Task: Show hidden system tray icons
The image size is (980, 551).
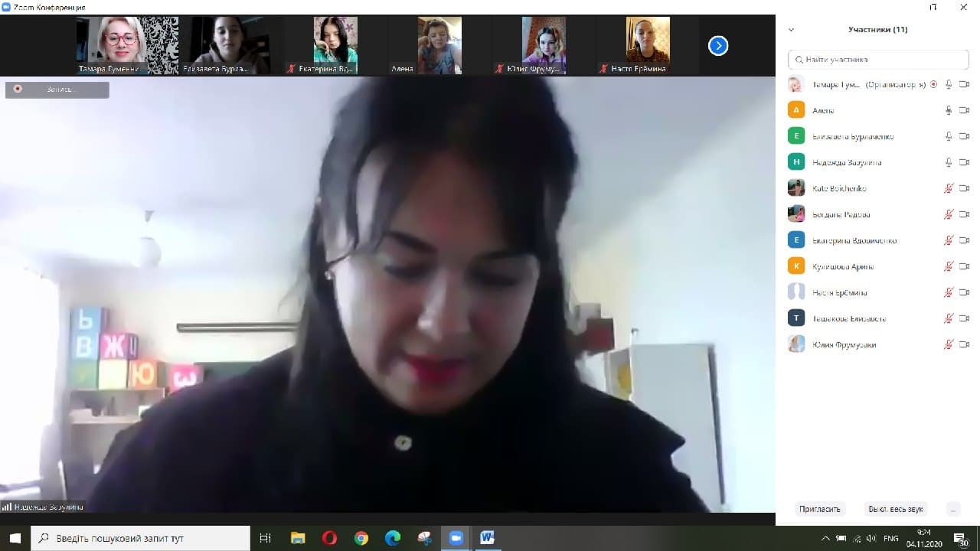Action: point(826,538)
